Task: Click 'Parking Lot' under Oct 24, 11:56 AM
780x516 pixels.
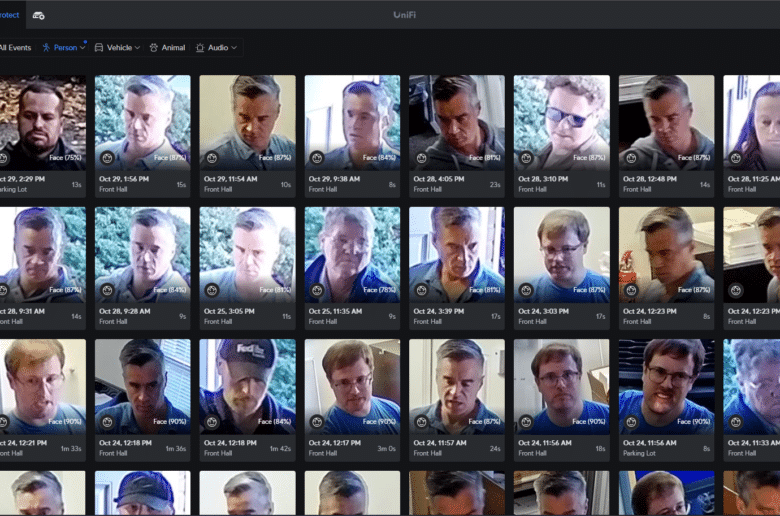Action: (639, 453)
